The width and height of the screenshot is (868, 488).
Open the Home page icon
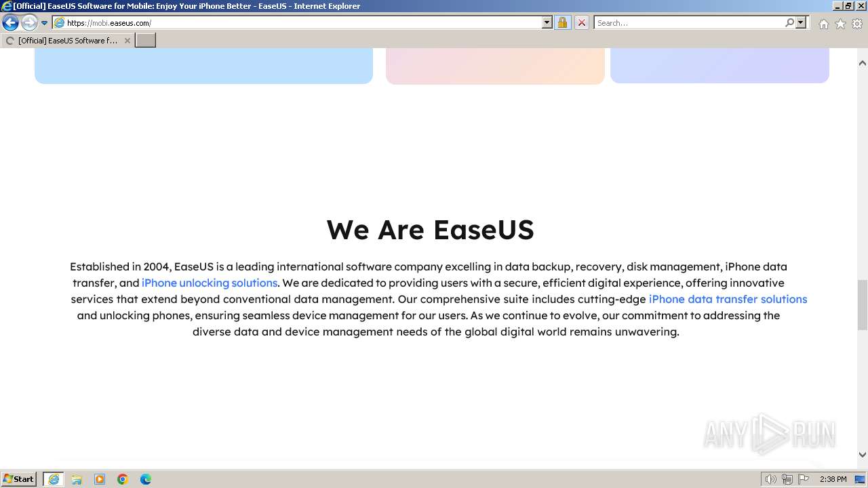pos(823,24)
